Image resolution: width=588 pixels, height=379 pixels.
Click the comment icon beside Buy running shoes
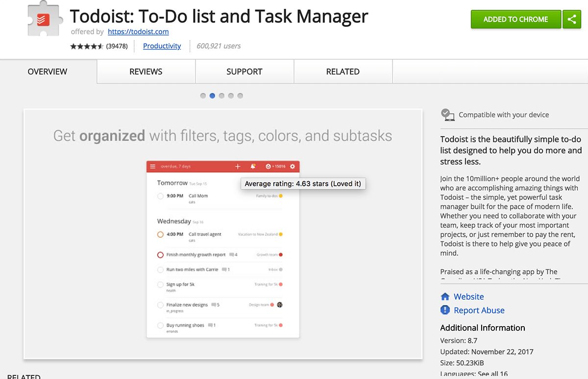click(x=210, y=326)
